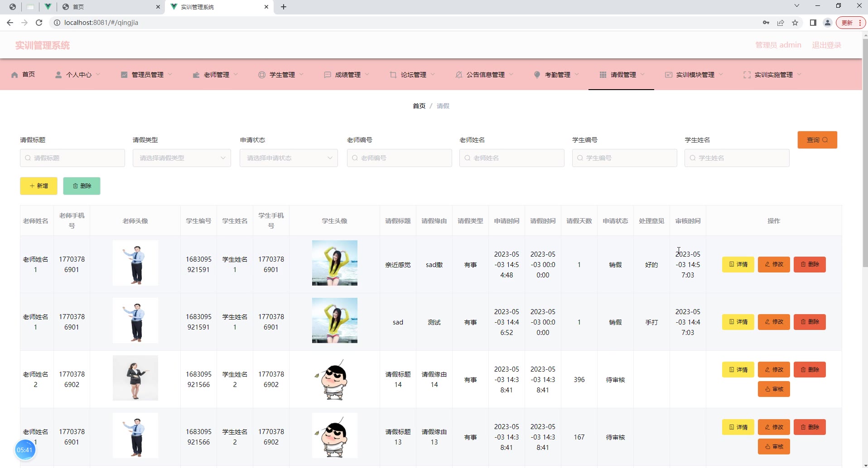The height and width of the screenshot is (468, 868).
Task: Click the orange 查询 search button
Action: [x=817, y=140]
